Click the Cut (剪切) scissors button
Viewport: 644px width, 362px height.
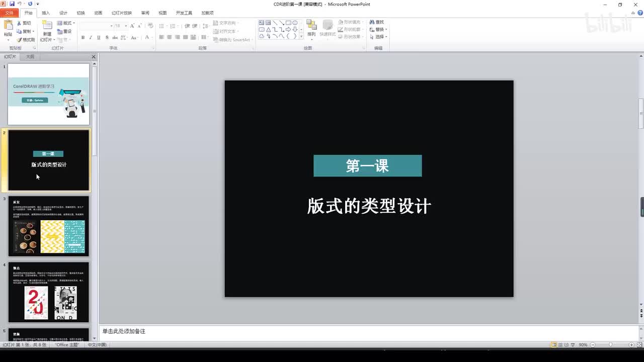(24, 23)
